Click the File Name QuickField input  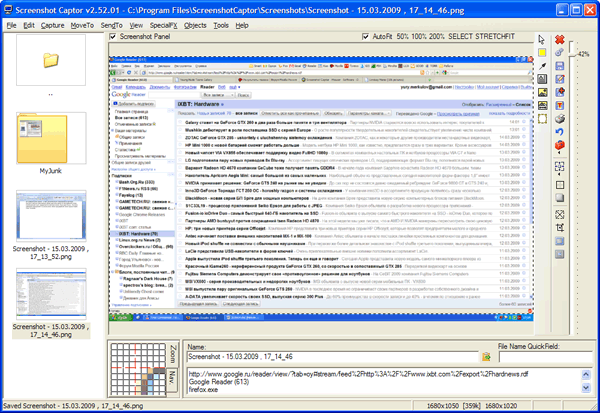click(546, 357)
